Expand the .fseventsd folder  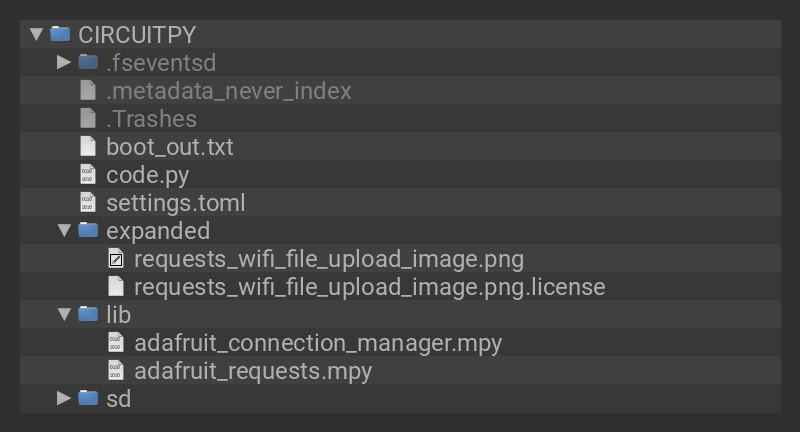(64, 62)
